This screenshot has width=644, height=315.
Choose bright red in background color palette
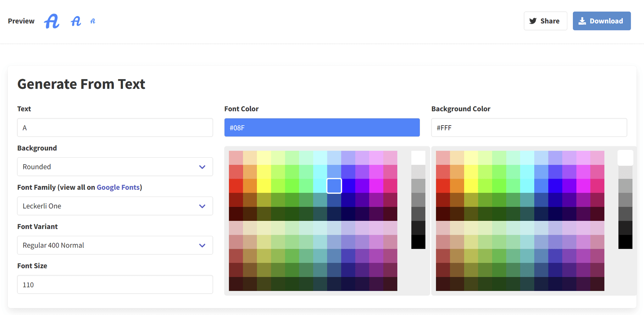[443, 186]
